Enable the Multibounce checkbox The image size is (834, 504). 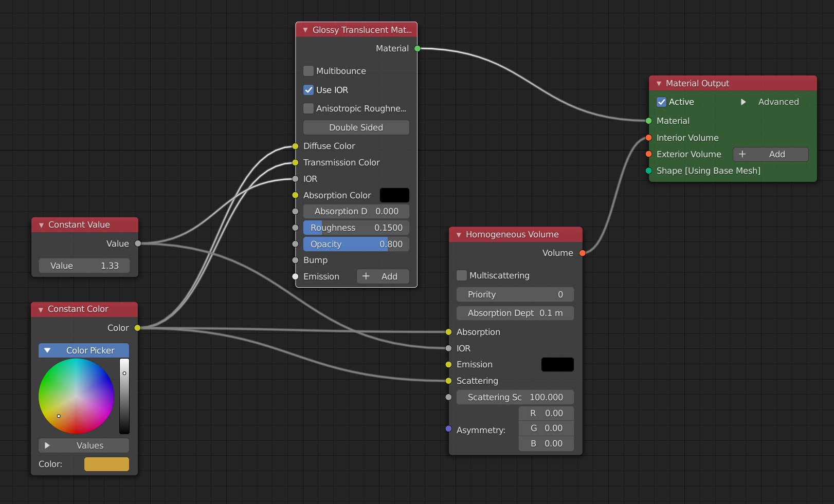309,71
